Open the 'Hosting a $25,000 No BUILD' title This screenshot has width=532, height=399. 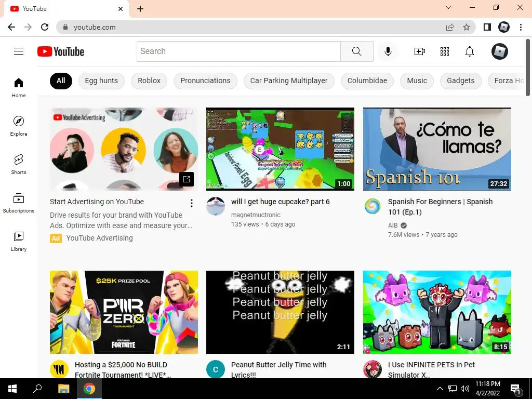(x=123, y=369)
